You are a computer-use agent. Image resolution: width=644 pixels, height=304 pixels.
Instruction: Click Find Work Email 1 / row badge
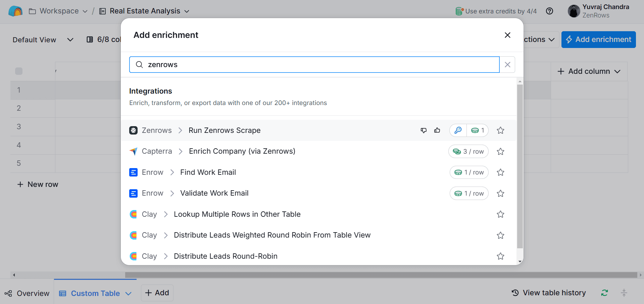point(469,172)
